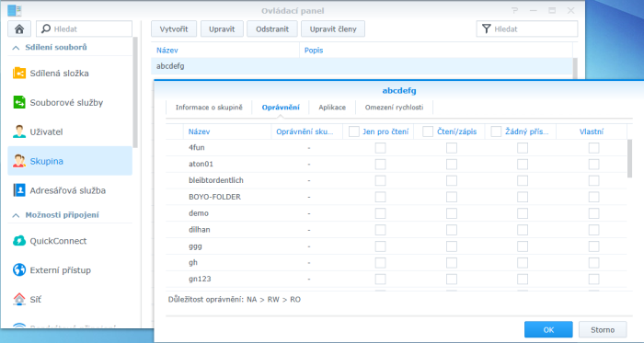Select the aton01 folder name
This screenshot has width=644, height=343.
coord(201,164)
